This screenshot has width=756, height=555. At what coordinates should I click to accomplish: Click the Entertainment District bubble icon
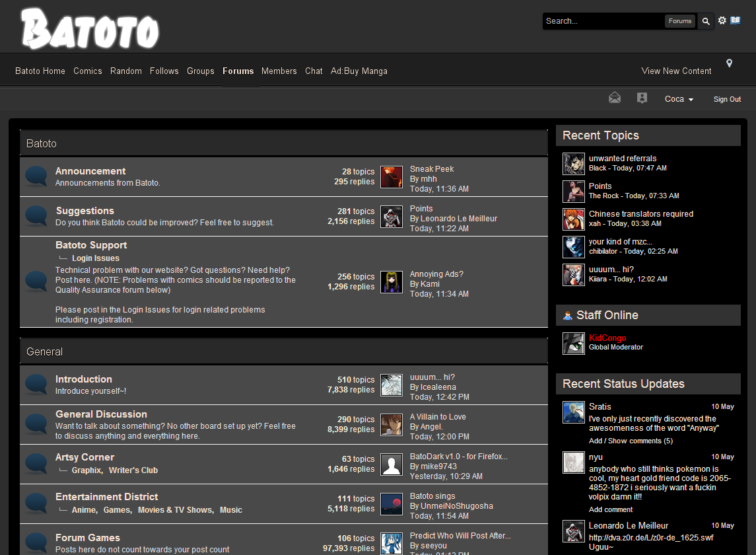pyautogui.click(x=36, y=503)
